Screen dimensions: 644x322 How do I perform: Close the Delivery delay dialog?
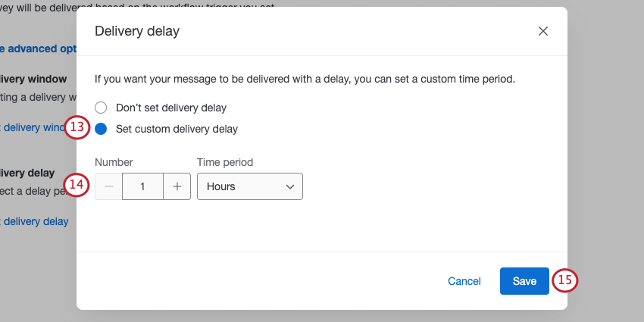point(542,32)
